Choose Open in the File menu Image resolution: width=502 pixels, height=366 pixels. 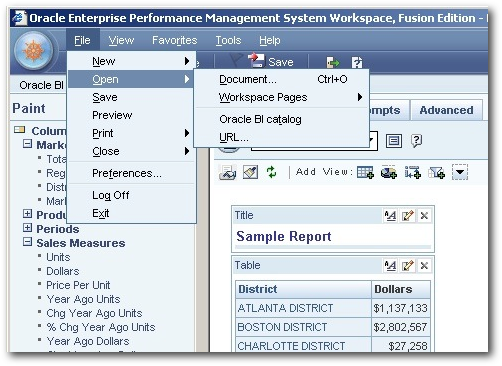click(130, 79)
